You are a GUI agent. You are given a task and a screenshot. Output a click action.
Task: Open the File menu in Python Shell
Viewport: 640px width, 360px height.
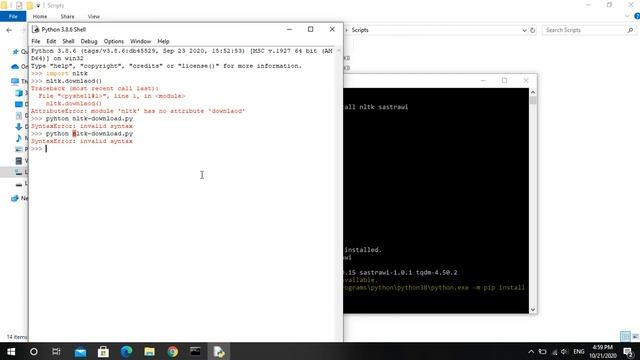tap(36, 41)
